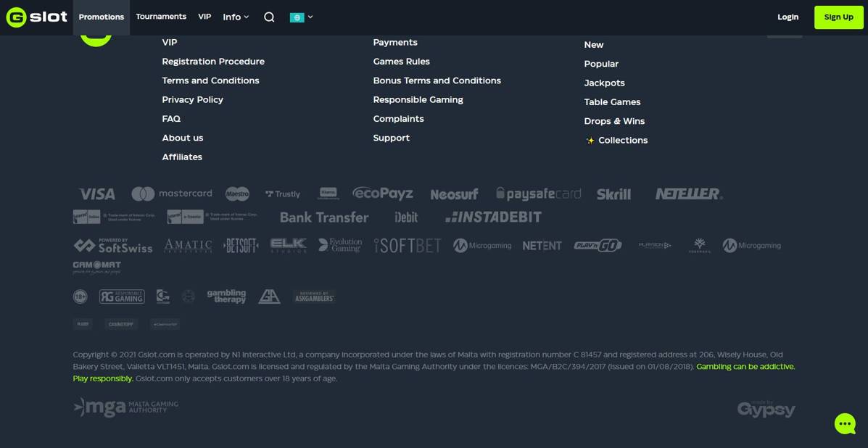This screenshot has width=868, height=448.
Task: Click the Login button
Action: coord(788,17)
